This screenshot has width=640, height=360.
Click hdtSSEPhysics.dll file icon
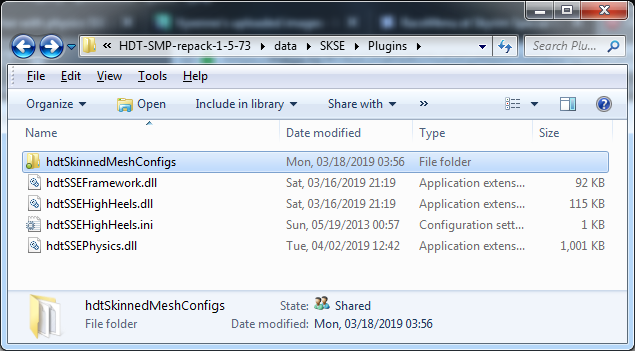pos(34,246)
